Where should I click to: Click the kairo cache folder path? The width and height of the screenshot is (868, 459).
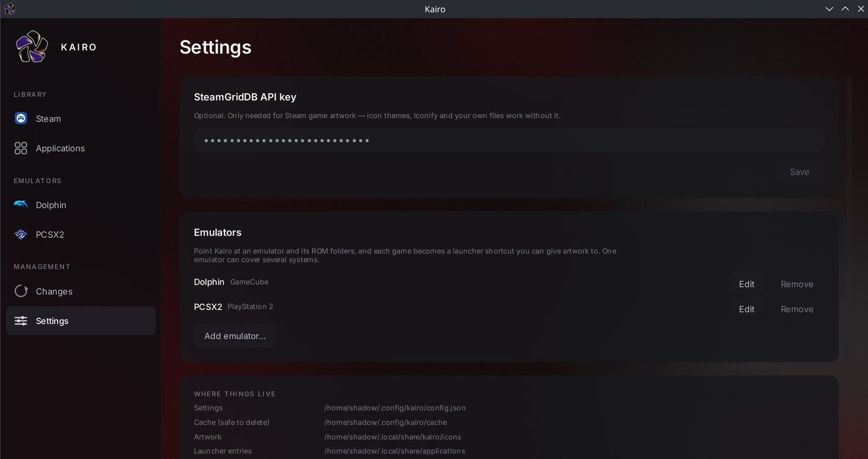386,422
